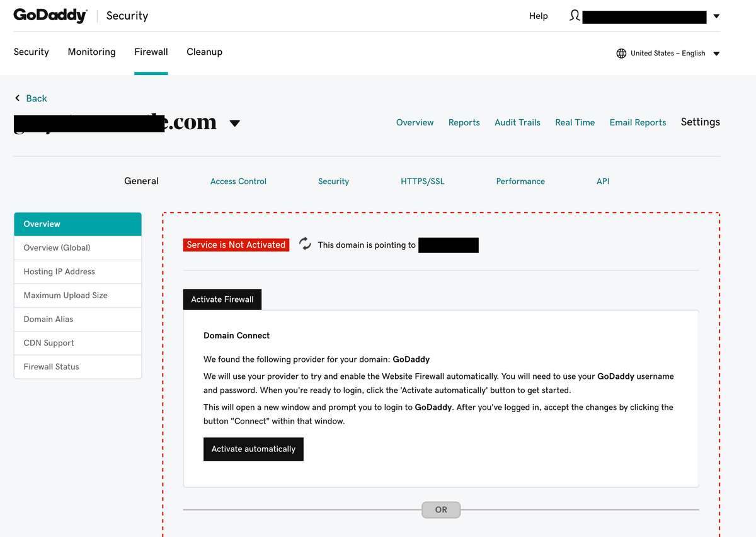Open Email Reports
The image size is (756, 537).
[x=638, y=123]
